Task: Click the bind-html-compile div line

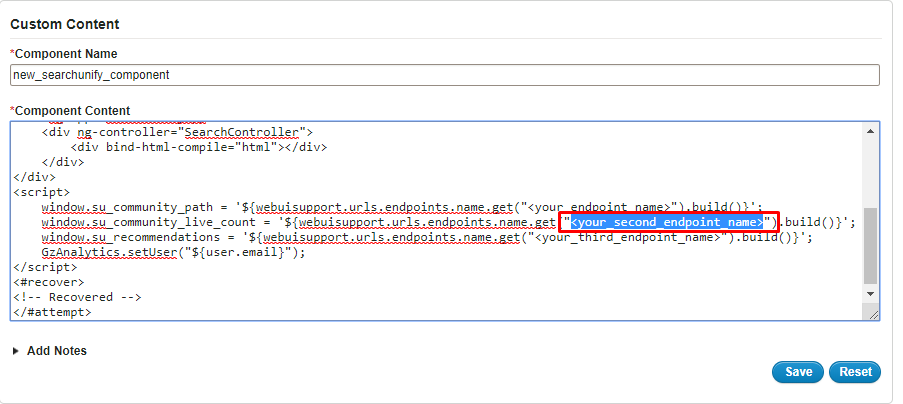Action: pos(199,147)
